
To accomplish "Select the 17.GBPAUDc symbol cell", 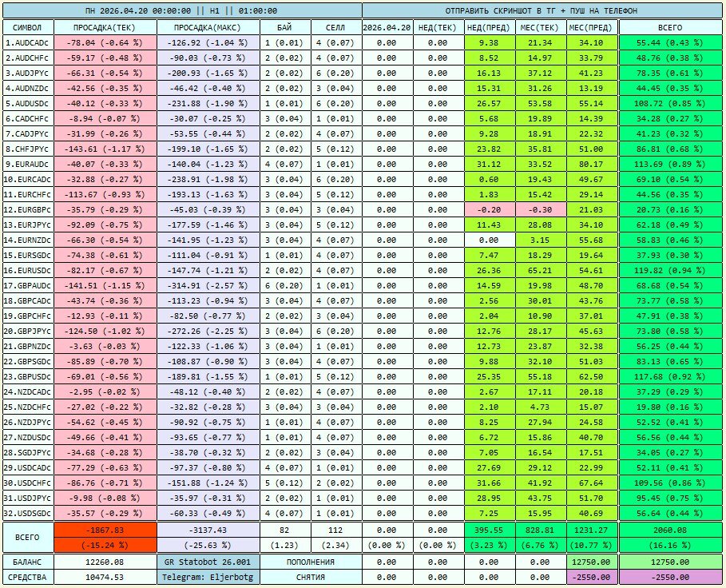I will coord(28,286).
